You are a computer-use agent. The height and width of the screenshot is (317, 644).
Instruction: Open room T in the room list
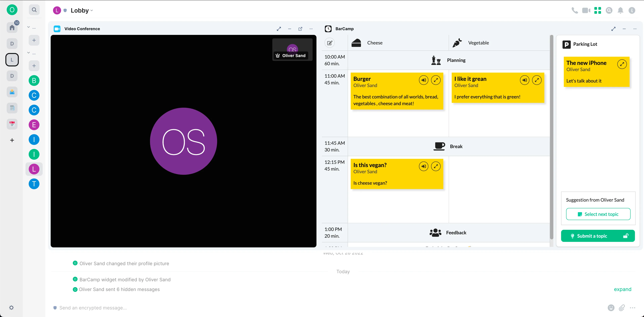click(34, 184)
